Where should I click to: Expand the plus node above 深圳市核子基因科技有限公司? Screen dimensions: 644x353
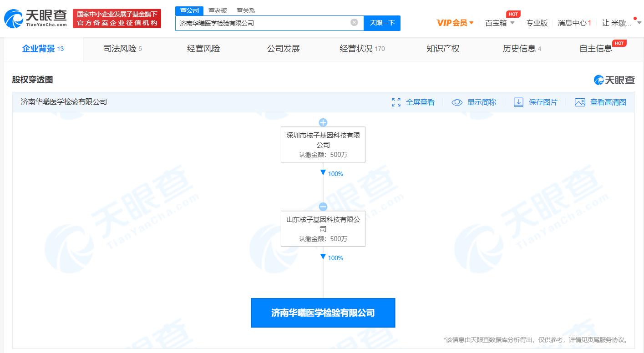323,122
